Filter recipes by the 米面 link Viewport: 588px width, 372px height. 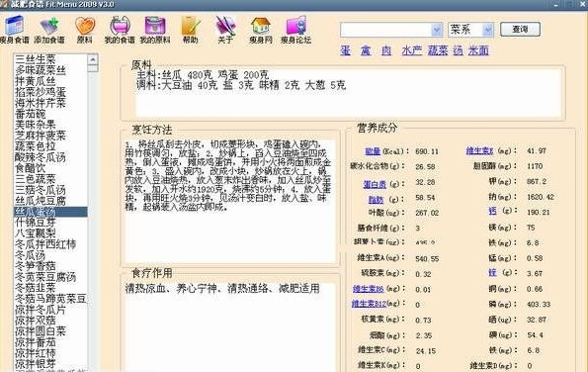pos(478,50)
